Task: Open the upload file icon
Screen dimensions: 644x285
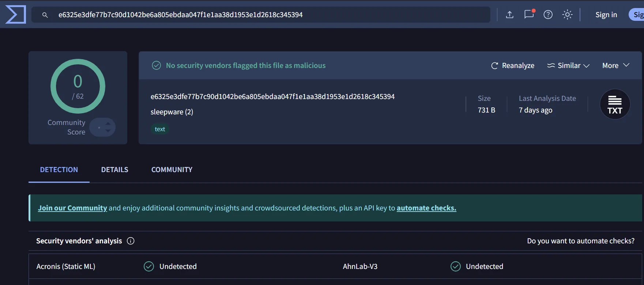Action: pyautogui.click(x=509, y=15)
